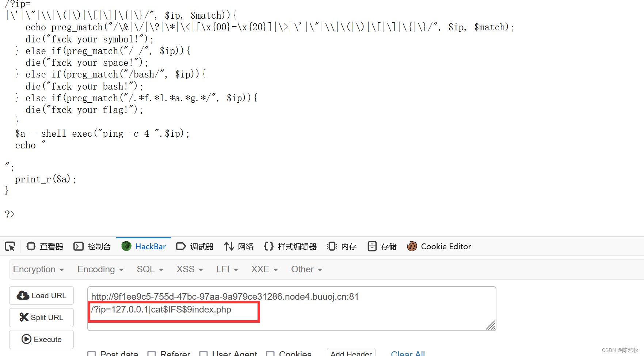The image size is (644, 356).
Task: Click the '/?ip=127.0.0.1|cat$IFS$9index.php' payload text
Action: point(161,310)
